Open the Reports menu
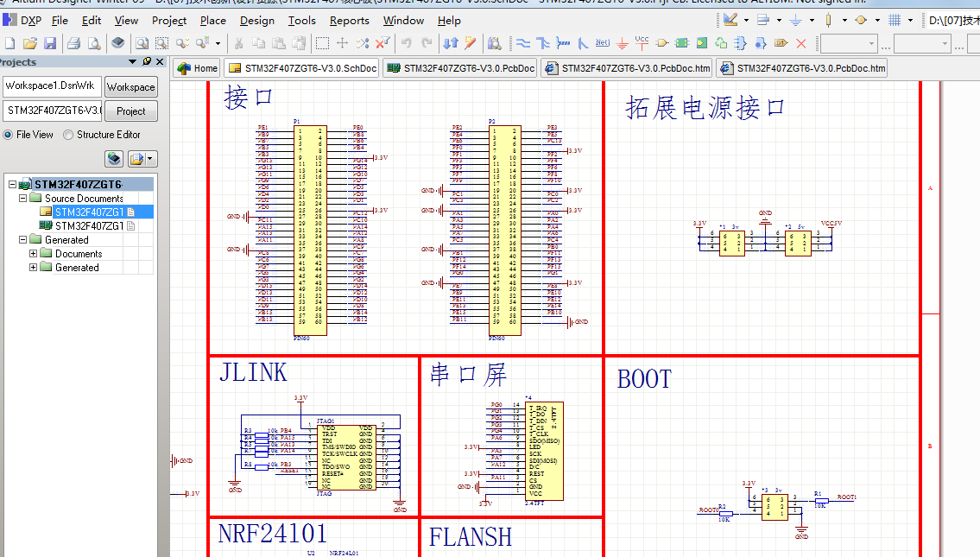This screenshot has width=980, height=557. pyautogui.click(x=350, y=21)
